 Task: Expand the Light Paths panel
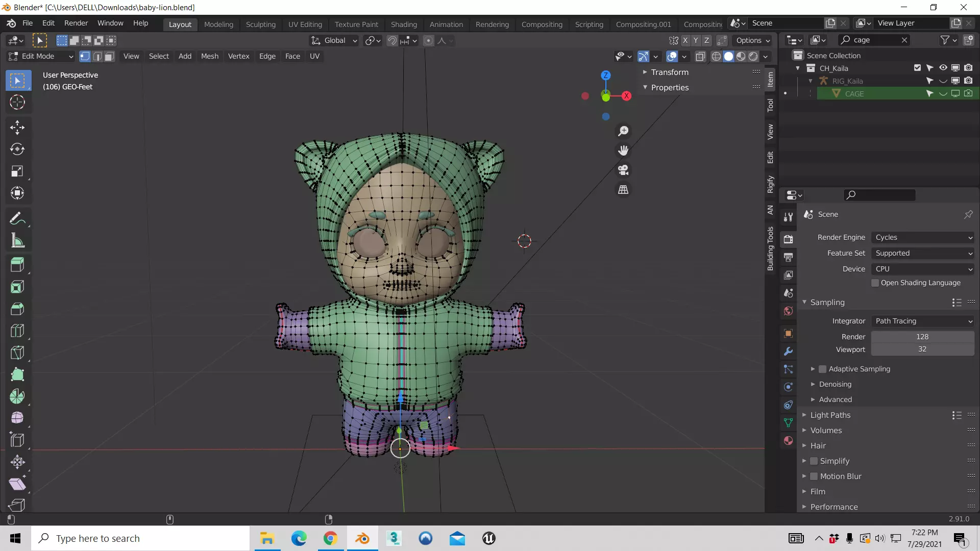point(830,415)
